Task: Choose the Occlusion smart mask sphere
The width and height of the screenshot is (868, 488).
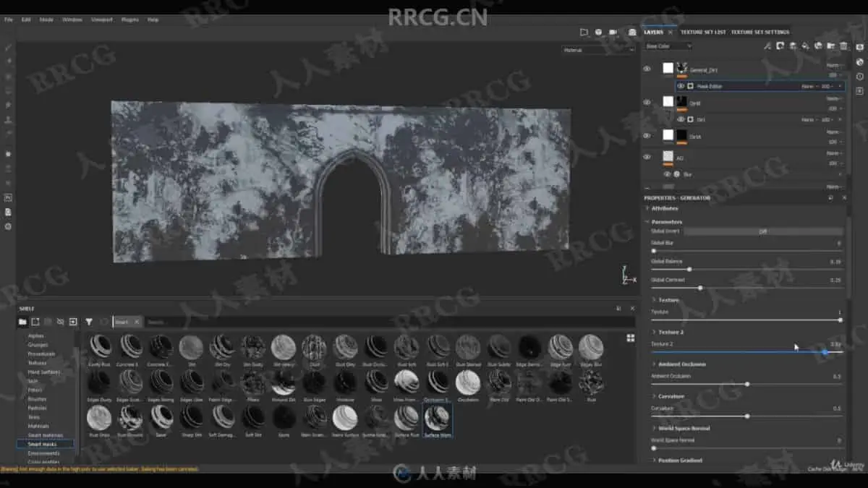Action: pyautogui.click(x=468, y=382)
